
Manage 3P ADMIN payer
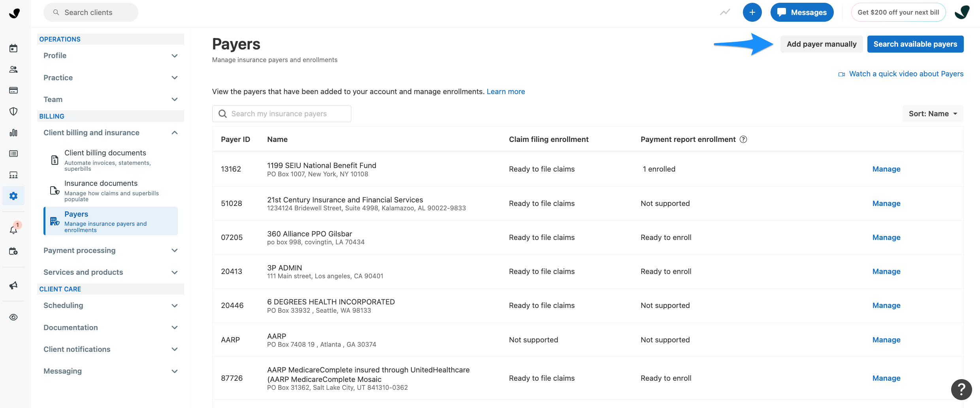pyautogui.click(x=886, y=272)
